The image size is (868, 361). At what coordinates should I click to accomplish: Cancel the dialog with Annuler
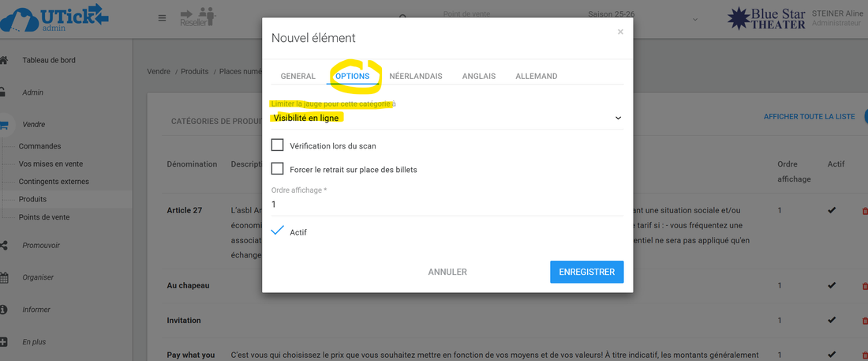tap(447, 272)
